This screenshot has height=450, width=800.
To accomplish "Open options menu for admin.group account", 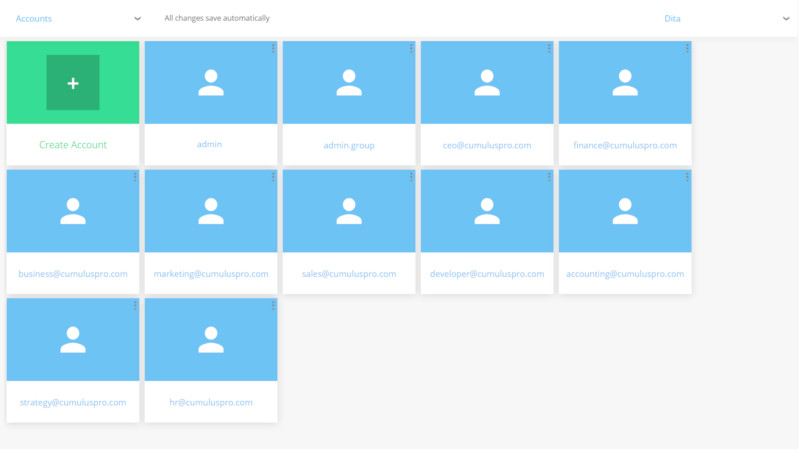I will coord(411,48).
